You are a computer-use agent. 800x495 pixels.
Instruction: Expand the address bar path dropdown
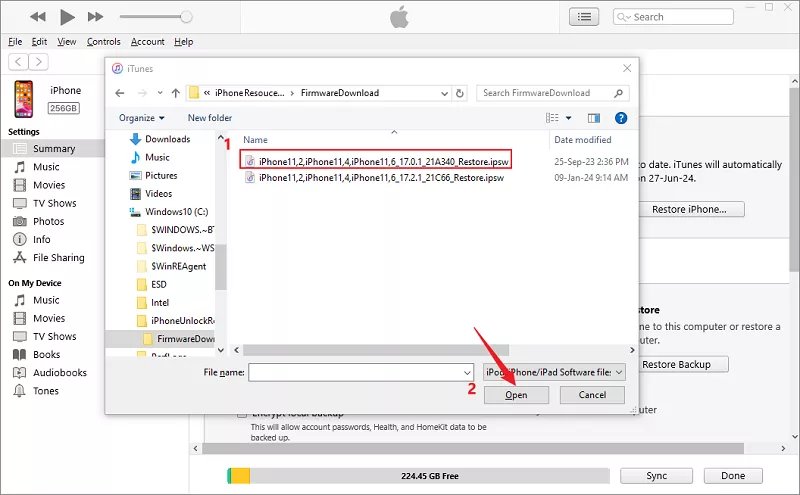tap(444, 93)
